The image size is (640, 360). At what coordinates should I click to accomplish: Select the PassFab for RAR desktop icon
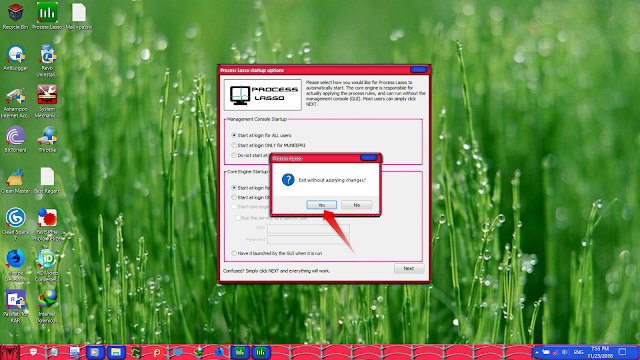(x=16, y=306)
